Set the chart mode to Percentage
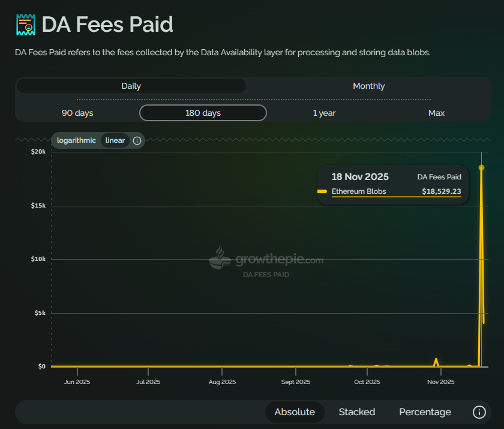Viewport: 504px width, 429px height. [425, 412]
